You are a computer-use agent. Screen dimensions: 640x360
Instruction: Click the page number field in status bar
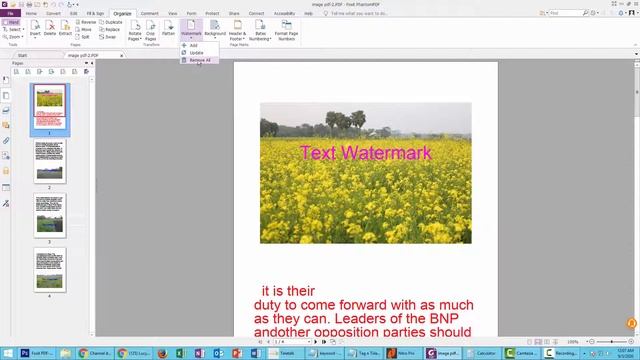[x=291, y=342]
